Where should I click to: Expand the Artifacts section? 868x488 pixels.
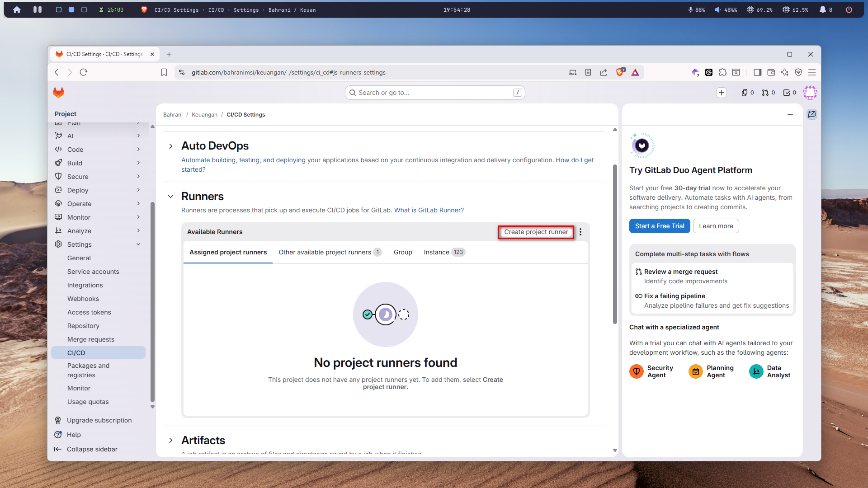[x=170, y=441]
